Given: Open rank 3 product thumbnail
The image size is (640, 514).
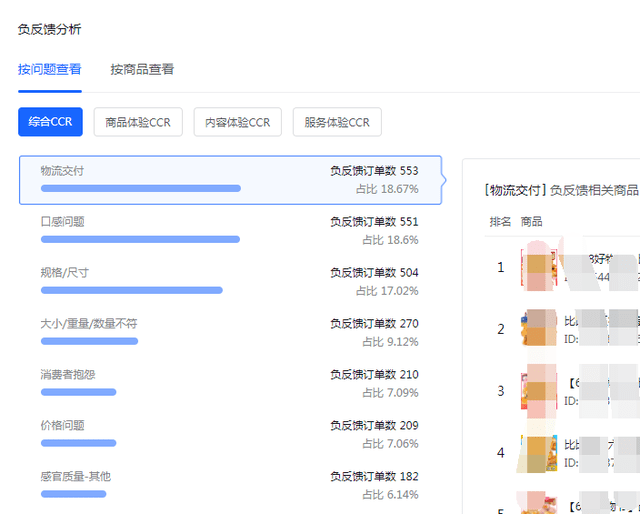Looking at the screenshot, I should 539,391.
